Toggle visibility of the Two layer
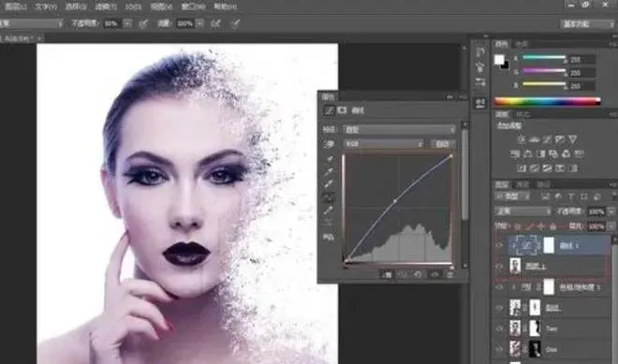This screenshot has width=618, height=364. 499,328
